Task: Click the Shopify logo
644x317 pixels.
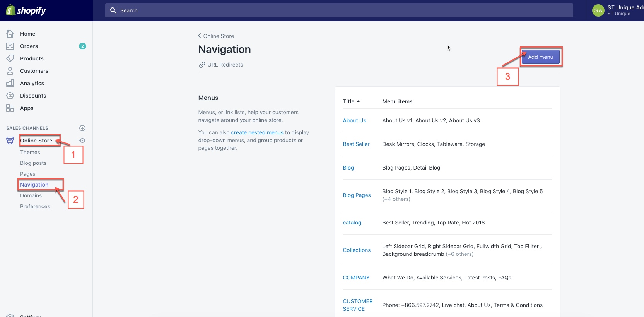Action: (x=26, y=10)
